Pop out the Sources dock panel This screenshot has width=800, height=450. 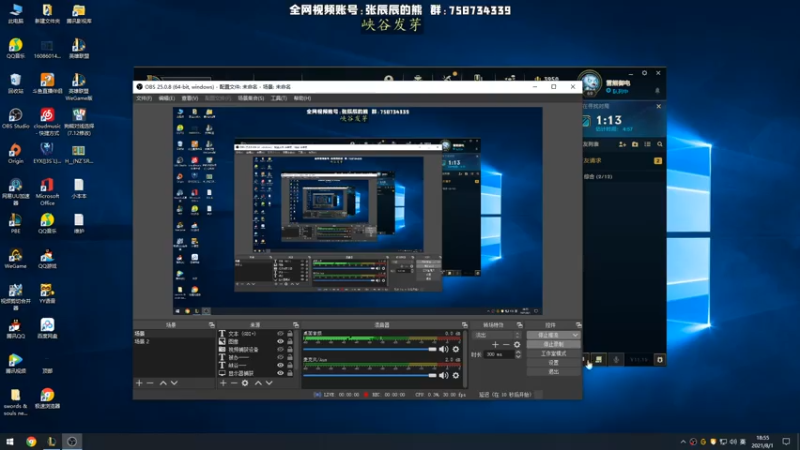pos(295,325)
